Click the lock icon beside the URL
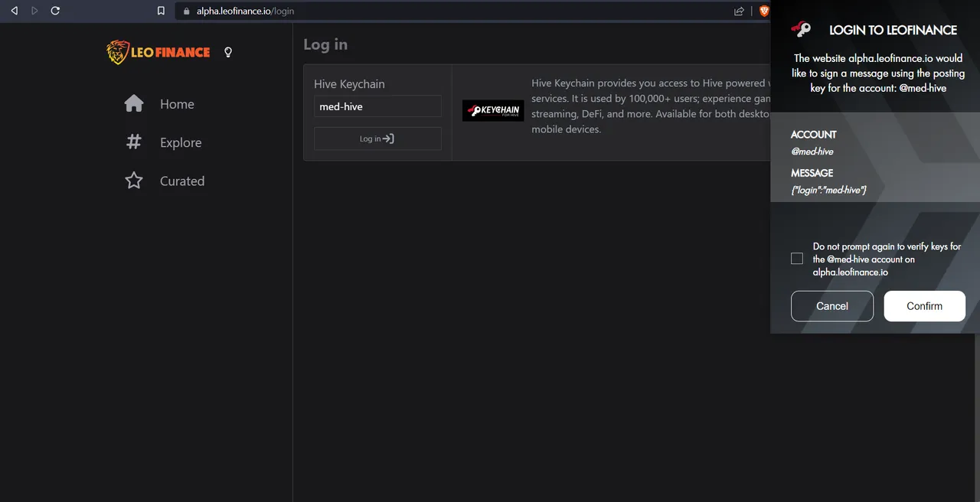The height and width of the screenshot is (502, 980). tap(186, 11)
